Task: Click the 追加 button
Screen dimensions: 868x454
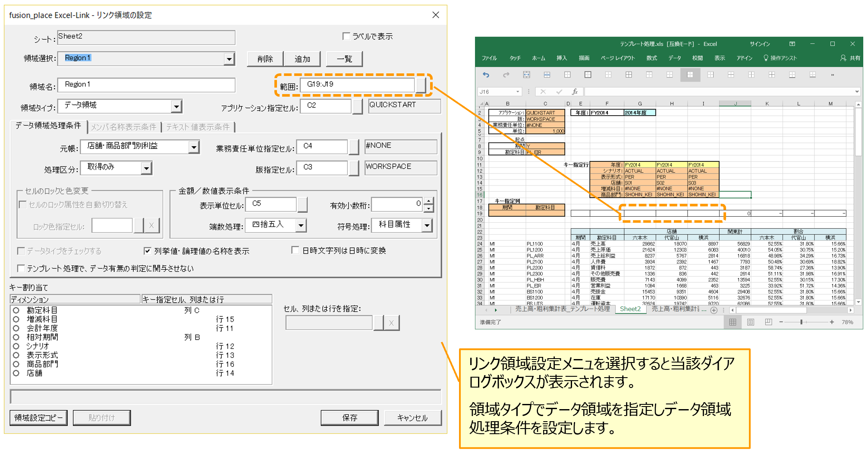Action: 302,59
